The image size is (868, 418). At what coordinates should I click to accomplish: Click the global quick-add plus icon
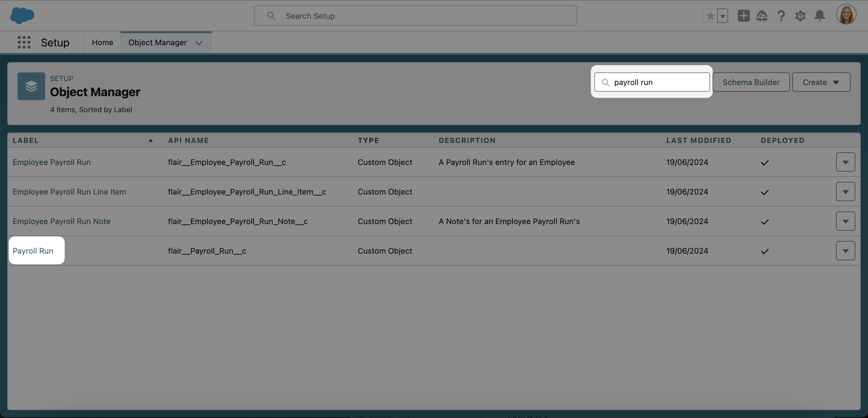click(744, 15)
